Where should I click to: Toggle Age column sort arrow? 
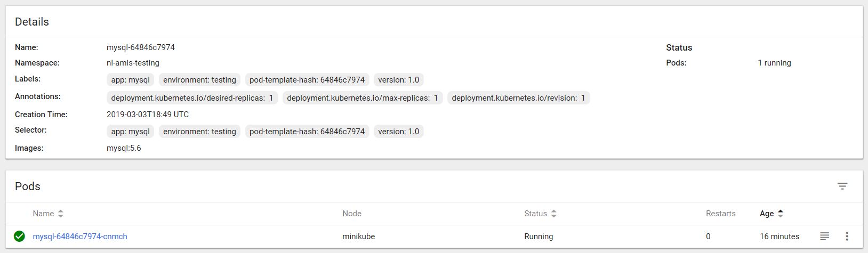(781, 214)
